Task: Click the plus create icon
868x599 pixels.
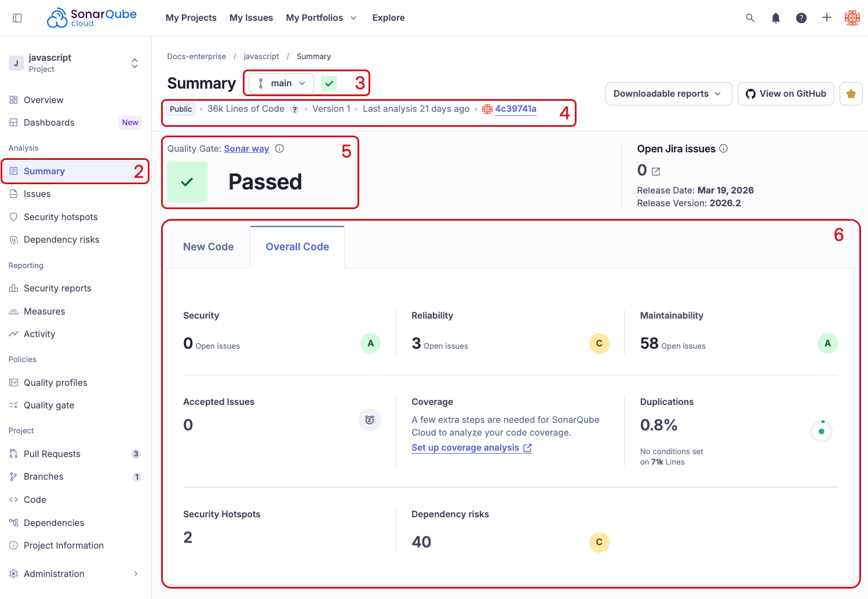Action: point(827,18)
